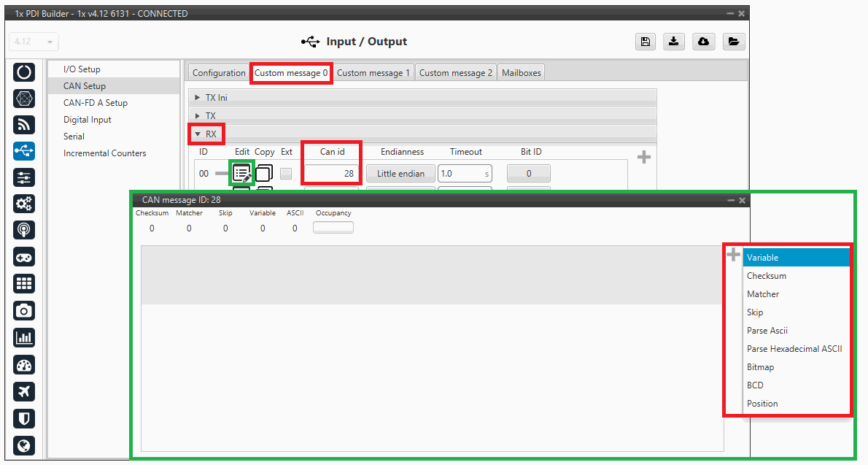
Task: Add a new RX message with plus icon
Action: click(644, 157)
